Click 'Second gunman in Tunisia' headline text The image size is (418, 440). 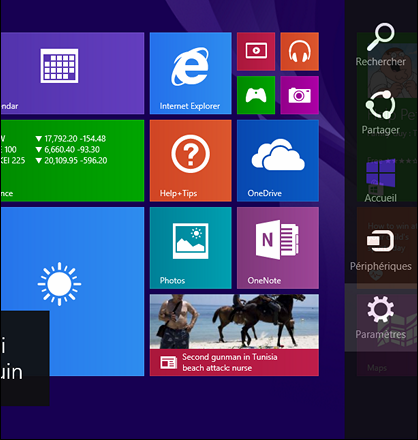[230, 357]
